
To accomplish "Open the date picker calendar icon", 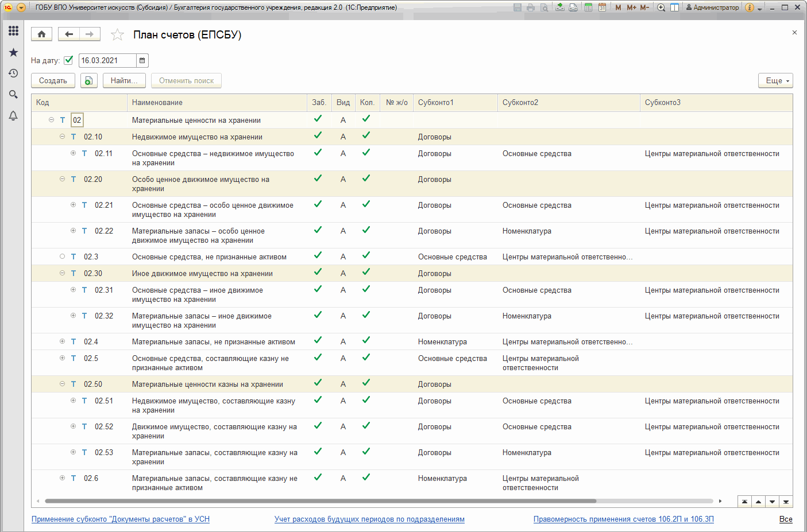I will [142, 60].
